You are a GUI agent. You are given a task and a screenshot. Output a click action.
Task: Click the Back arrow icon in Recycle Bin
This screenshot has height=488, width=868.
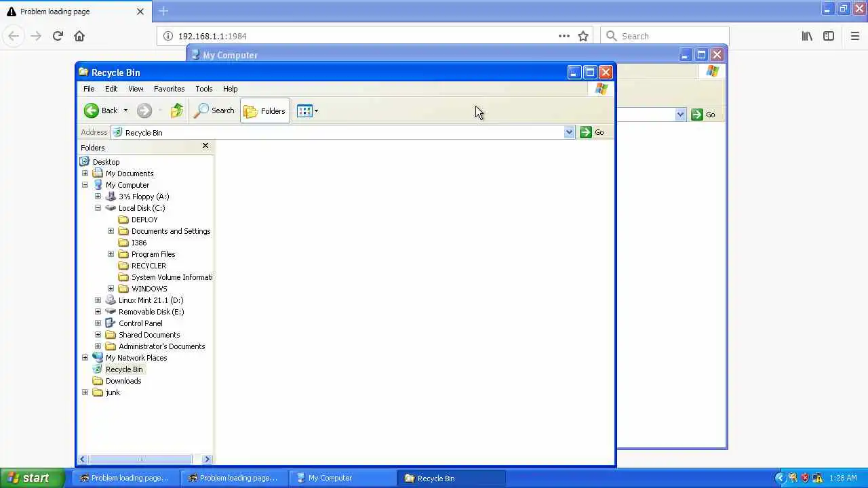[x=92, y=110]
